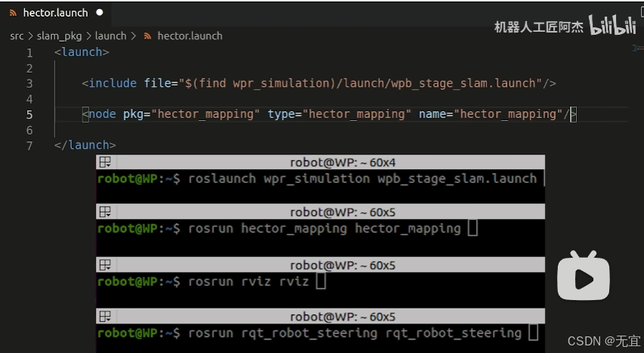
Task: Click the unsaved dot on hector.launch tab
Action: [x=99, y=13]
